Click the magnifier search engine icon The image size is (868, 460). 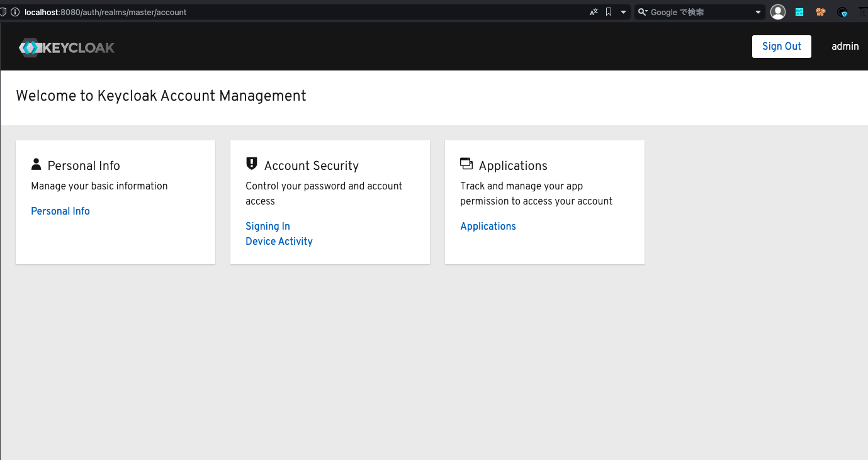coord(643,12)
